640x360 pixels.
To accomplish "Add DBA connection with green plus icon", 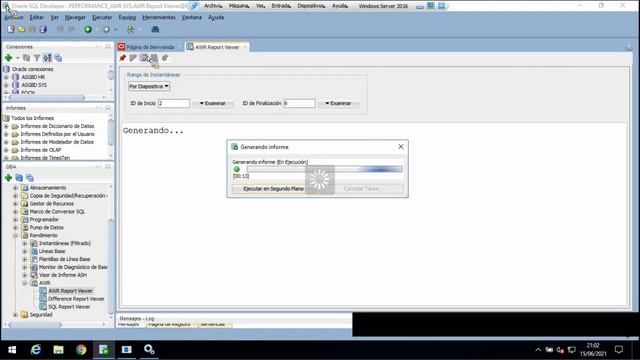I will 8,178.
